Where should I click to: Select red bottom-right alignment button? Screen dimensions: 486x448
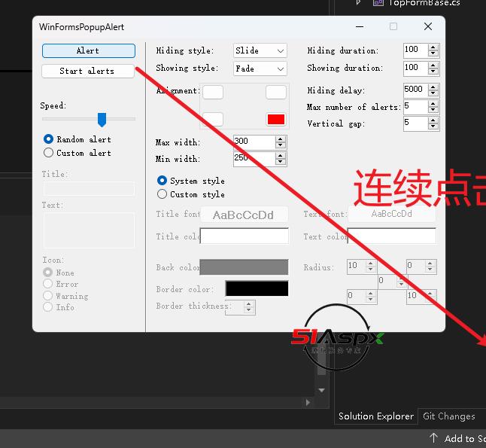click(x=276, y=119)
